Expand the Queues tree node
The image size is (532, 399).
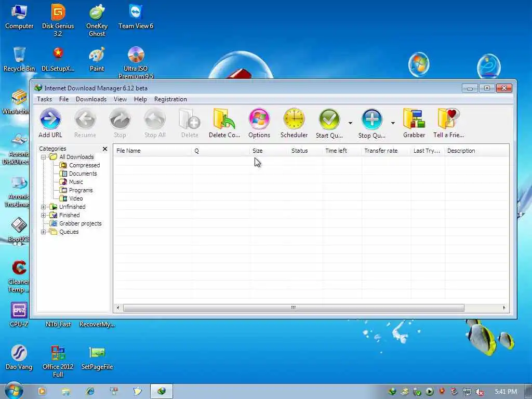44,232
